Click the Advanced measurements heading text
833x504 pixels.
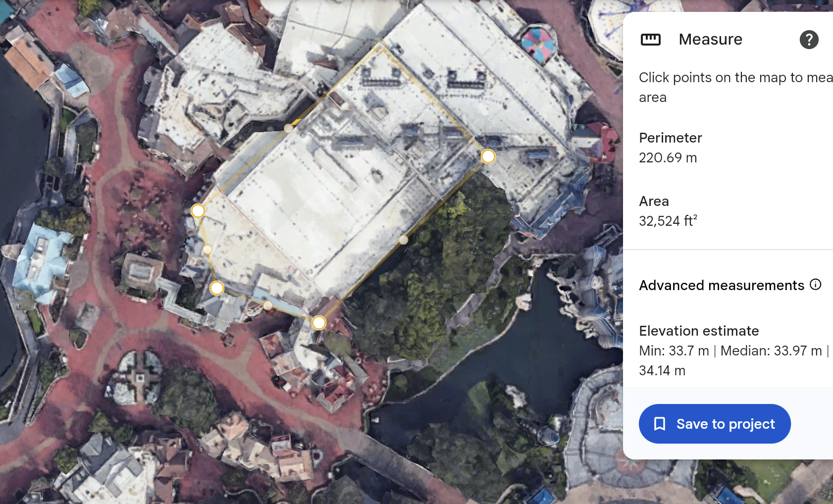721,286
